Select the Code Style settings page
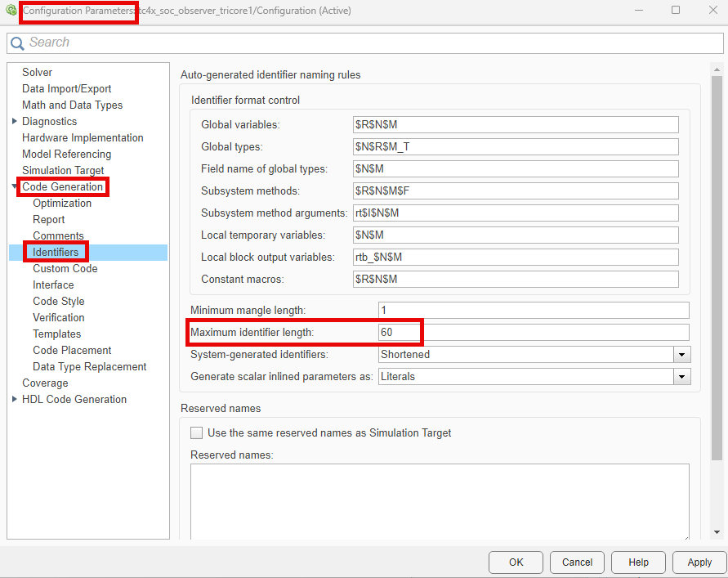This screenshot has height=578, width=728. coord(58,301)
